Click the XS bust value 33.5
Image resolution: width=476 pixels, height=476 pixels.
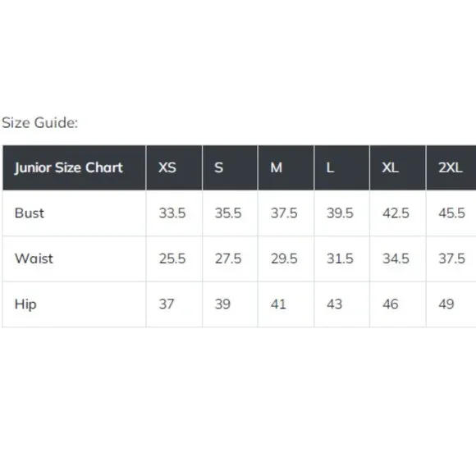(172, 213)
